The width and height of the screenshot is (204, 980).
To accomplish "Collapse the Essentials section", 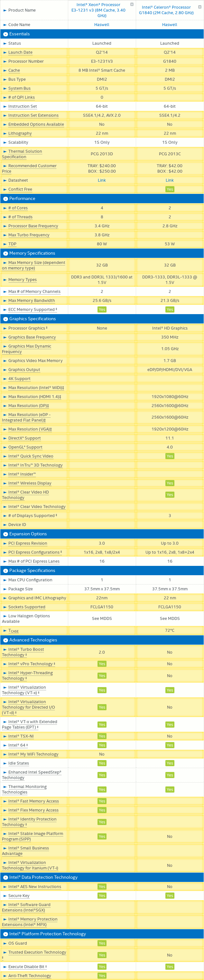I will [5, 34].
